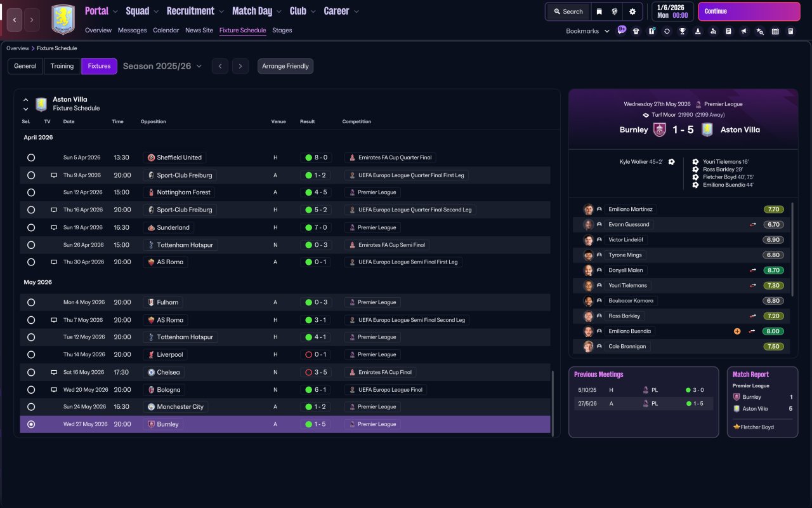This screenshot has height=508, width=812.
Task: Go to next season with right chevron
Action: (240, 66)
